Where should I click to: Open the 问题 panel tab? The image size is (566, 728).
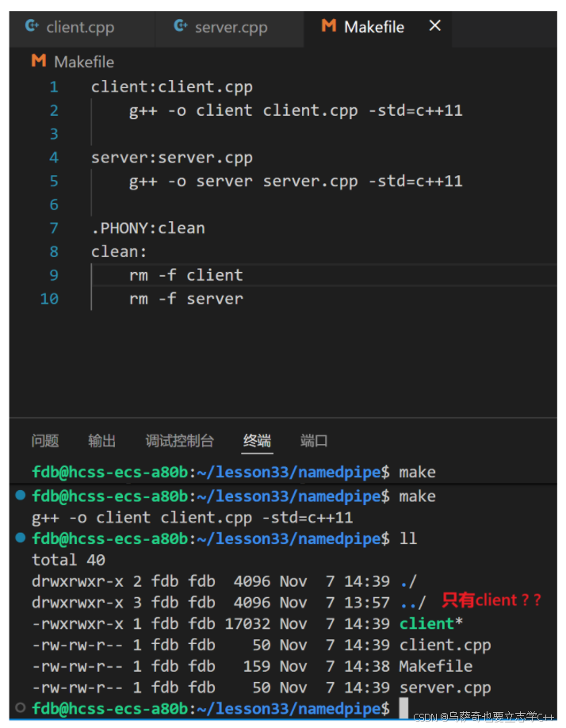45,441
